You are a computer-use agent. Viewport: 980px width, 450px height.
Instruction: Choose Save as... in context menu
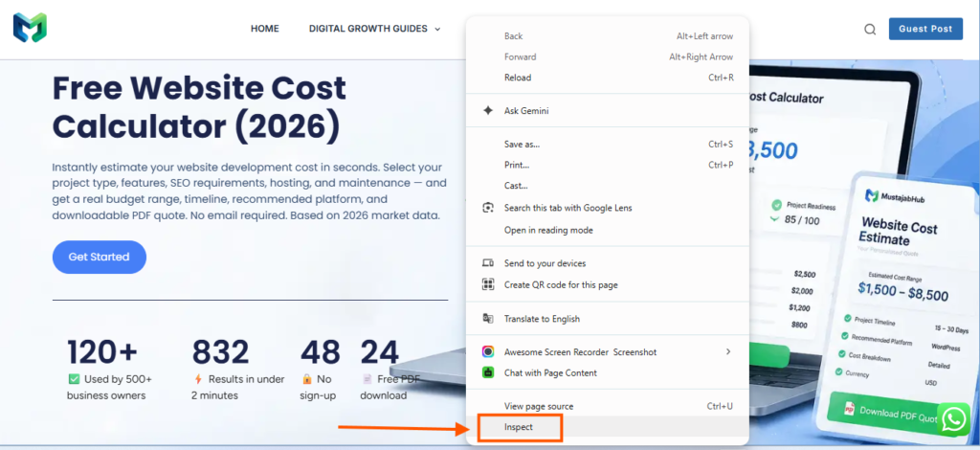coord(608,145)
